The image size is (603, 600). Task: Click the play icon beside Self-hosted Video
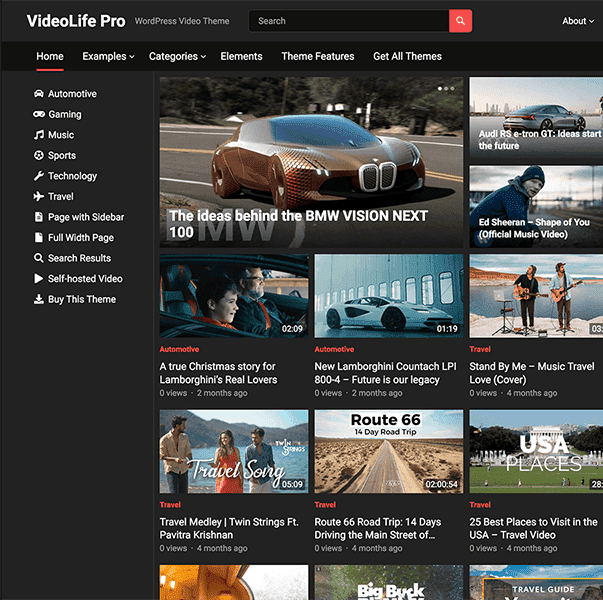point(39,279)
